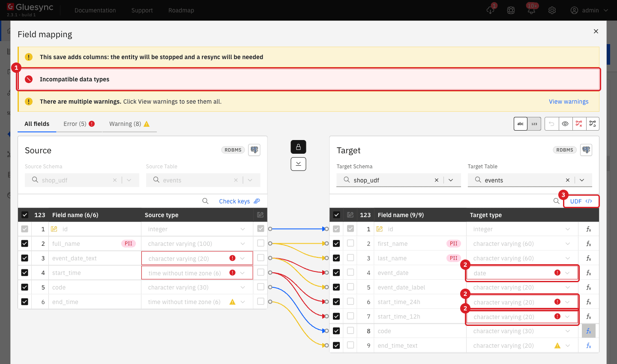The image size is (617, 364).
Task: Click the PostgreSQL icon in Target panel
Action: (x=586, y=150)
